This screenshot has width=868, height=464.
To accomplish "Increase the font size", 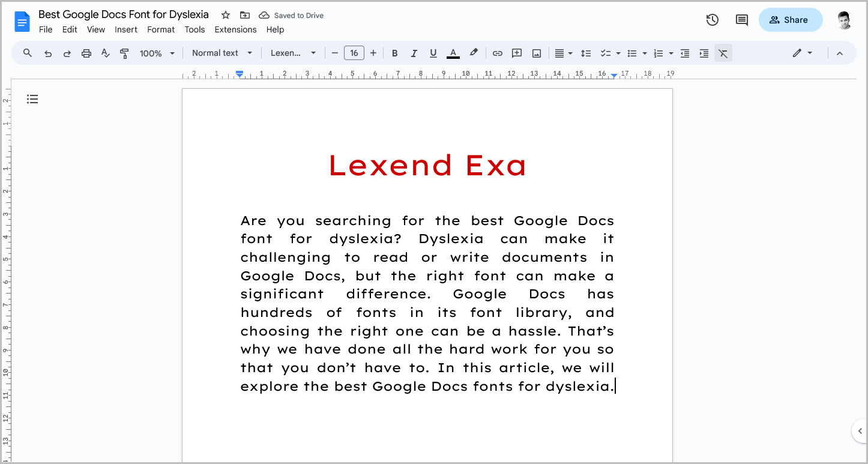I will (x=373, y=53).
